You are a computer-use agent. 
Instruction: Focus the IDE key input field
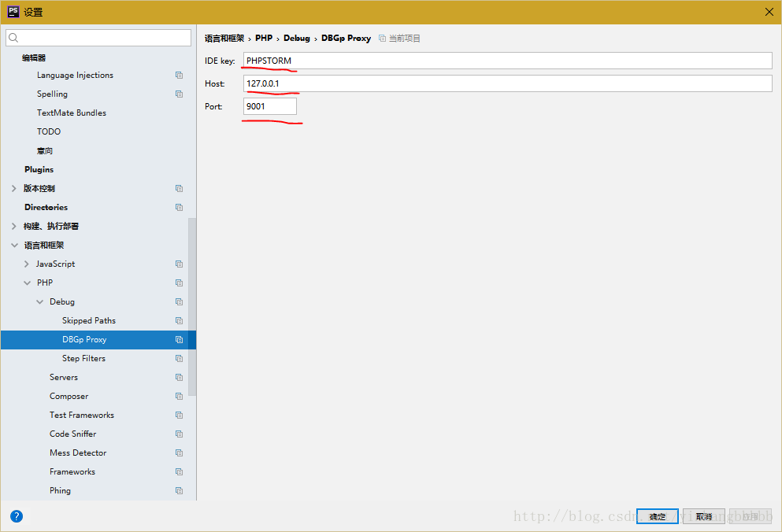508,61
